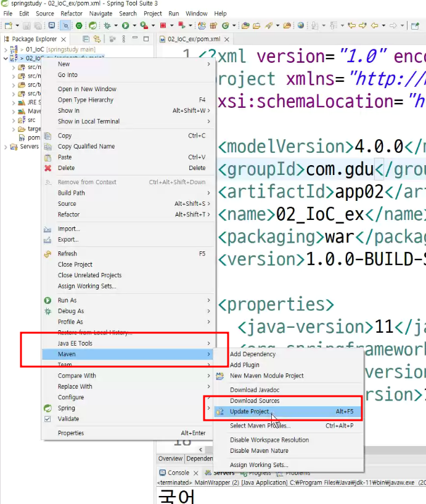Screen dimensions: 426x504
Task: Choose Import... in context menu
Action: click(x=128, y=229)
